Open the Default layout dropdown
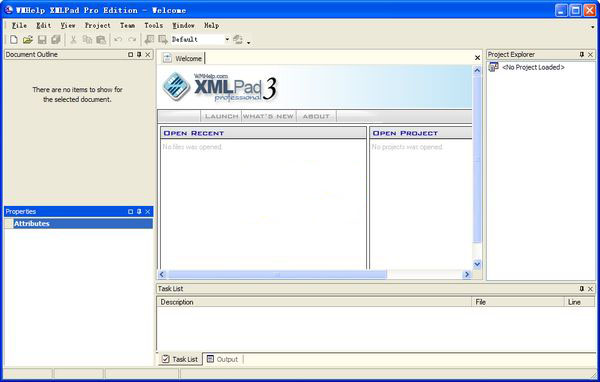 [x=227, y=39]
